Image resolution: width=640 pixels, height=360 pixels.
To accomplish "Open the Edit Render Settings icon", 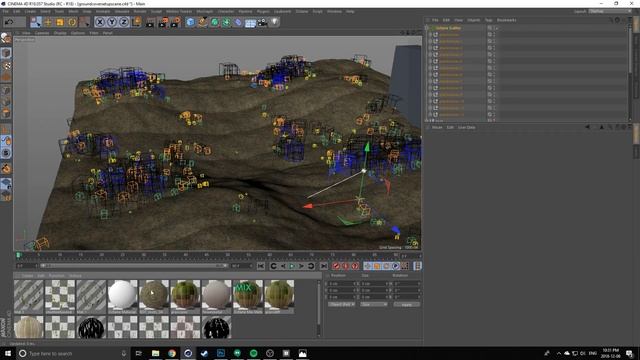I will 176,22.
